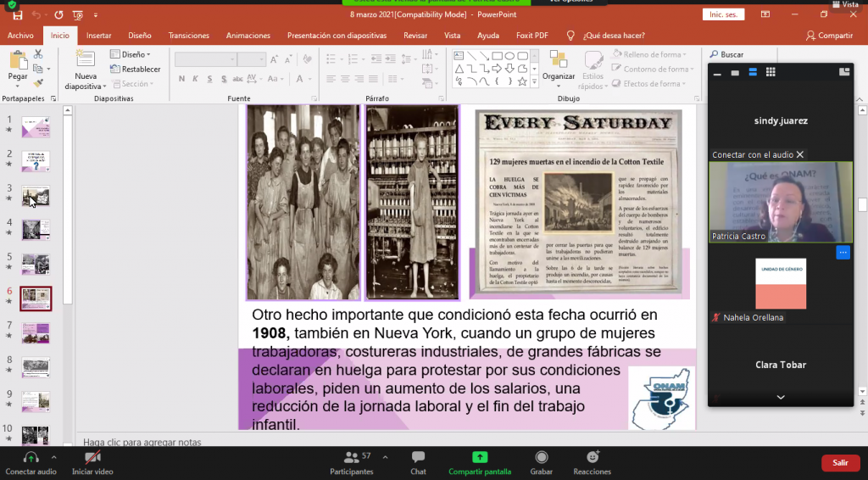Open the Reacciones emoji icon
Screen dimensions: 868x480
click(x=593, y=457)
